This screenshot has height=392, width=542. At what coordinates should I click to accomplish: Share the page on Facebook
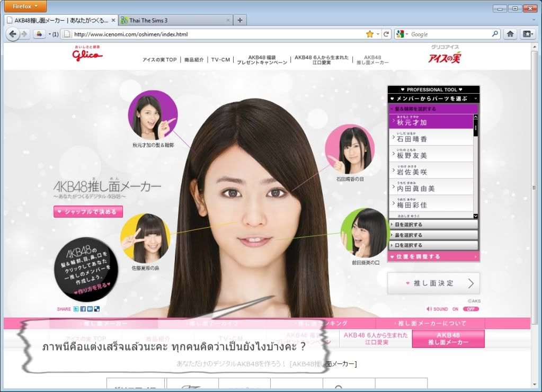click(83, 309)
